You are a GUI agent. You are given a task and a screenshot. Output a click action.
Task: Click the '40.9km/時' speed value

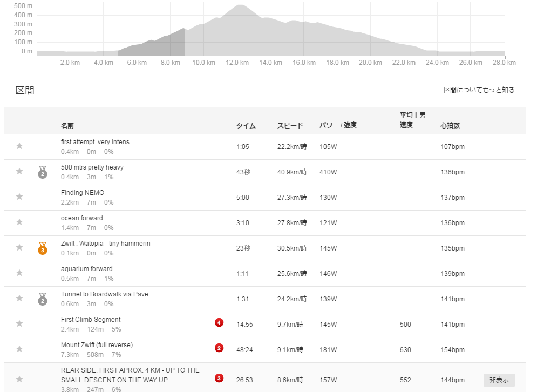click(292, 172)
